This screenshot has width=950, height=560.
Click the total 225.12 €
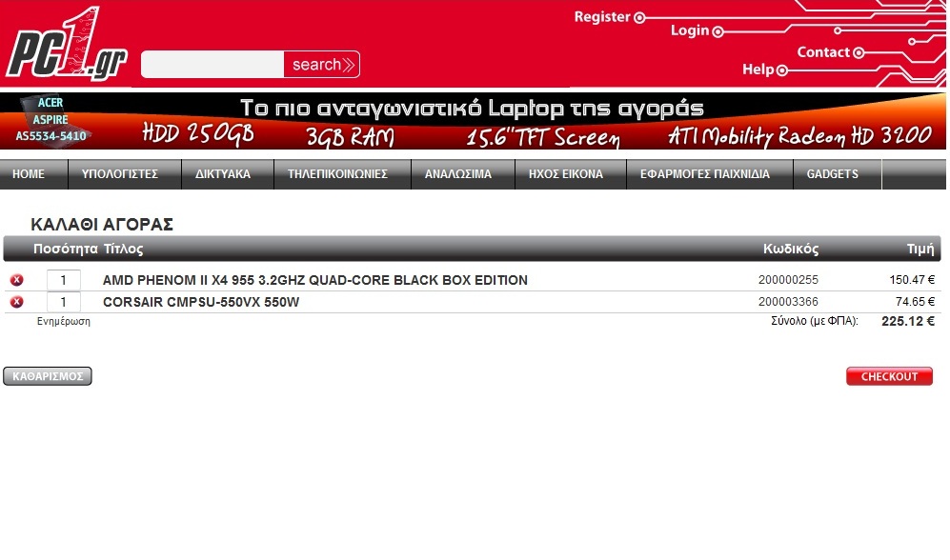908,321
